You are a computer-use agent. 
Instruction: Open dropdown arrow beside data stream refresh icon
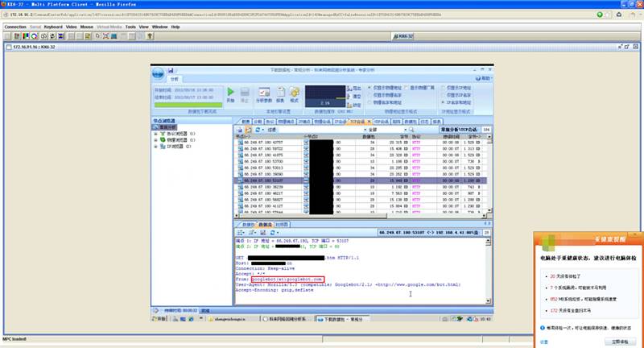[278, 233]
